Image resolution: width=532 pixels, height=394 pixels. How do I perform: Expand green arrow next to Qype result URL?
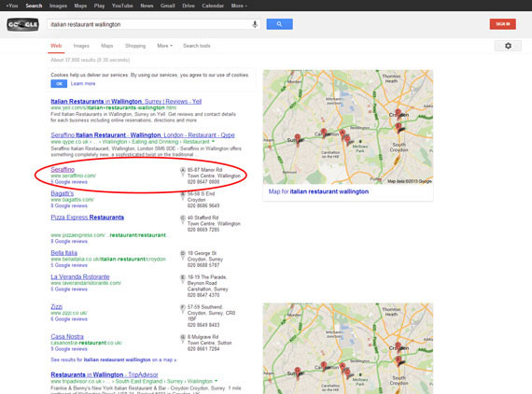213,142
